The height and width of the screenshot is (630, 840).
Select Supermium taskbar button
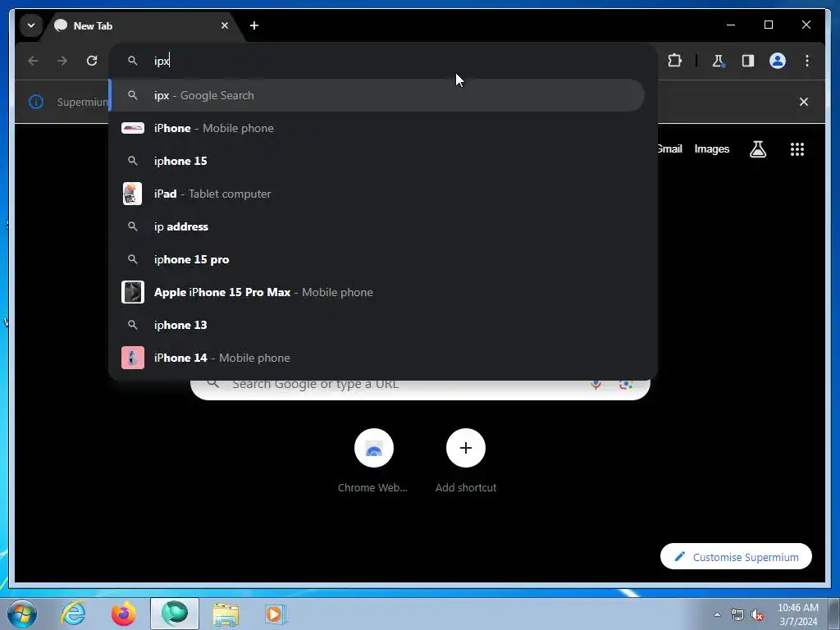click(175, 614)
